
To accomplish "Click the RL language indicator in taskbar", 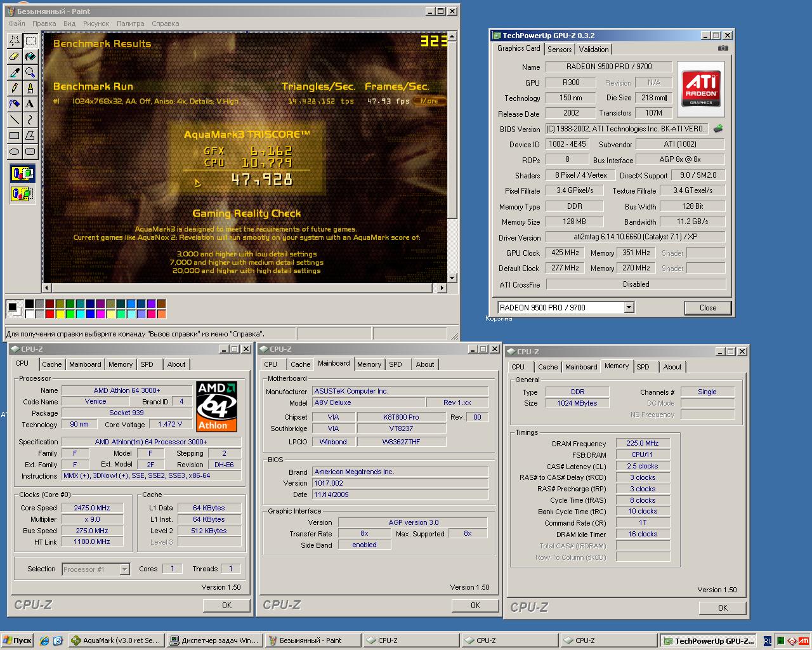I will (768, 640).
